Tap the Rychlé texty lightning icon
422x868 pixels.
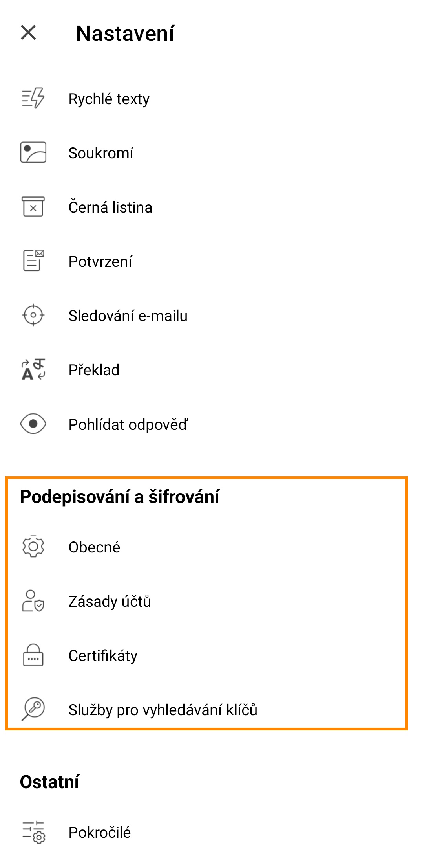pos(33,98)
